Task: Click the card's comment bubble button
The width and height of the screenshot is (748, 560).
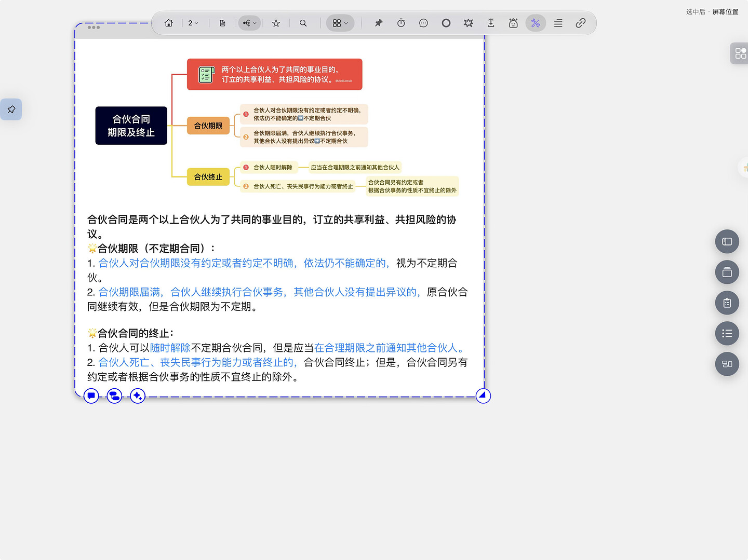Action: [91, 396]
